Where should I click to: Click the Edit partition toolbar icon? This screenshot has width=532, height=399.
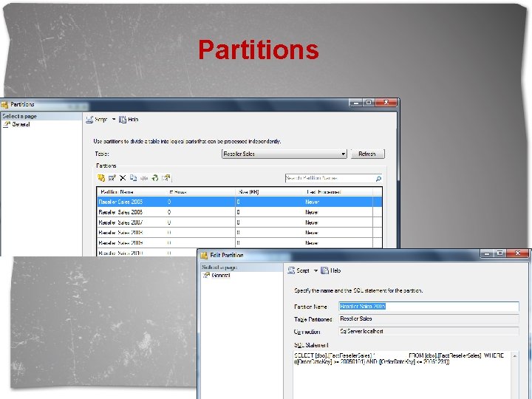112,178
